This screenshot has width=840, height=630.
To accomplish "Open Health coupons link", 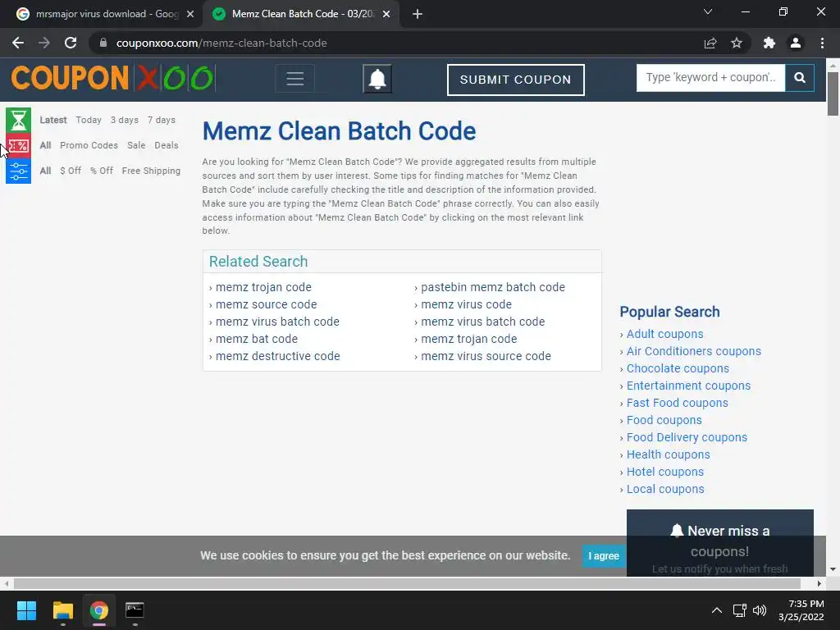I will 668,454.
